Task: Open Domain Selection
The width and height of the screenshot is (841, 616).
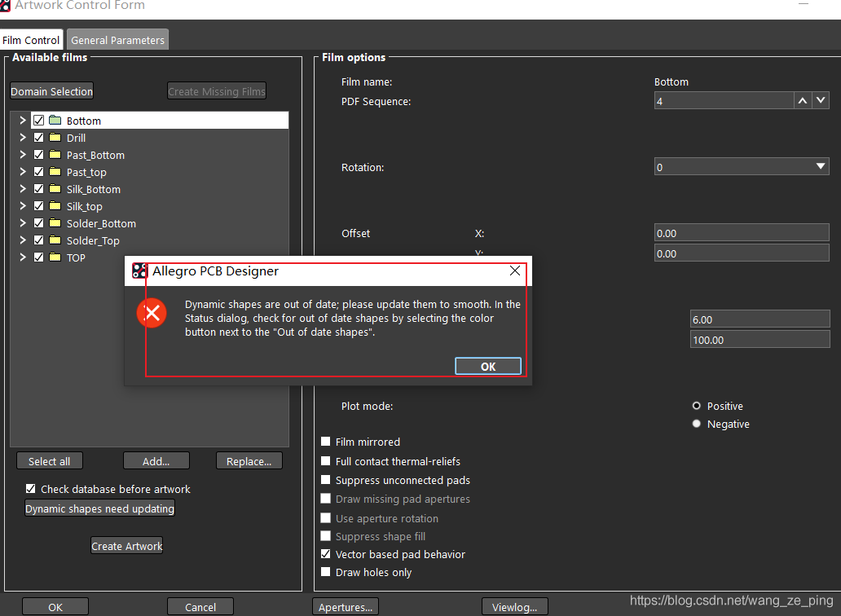Action: (x=51, y=91)
